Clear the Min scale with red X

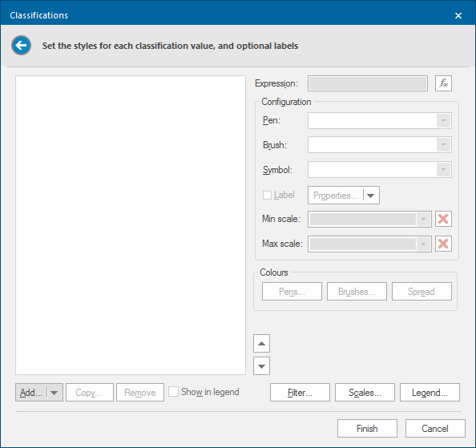(443, 219)
